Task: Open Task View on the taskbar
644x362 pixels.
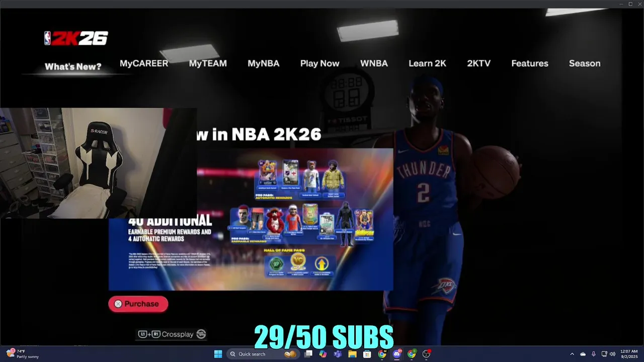Action: [308, 354]
